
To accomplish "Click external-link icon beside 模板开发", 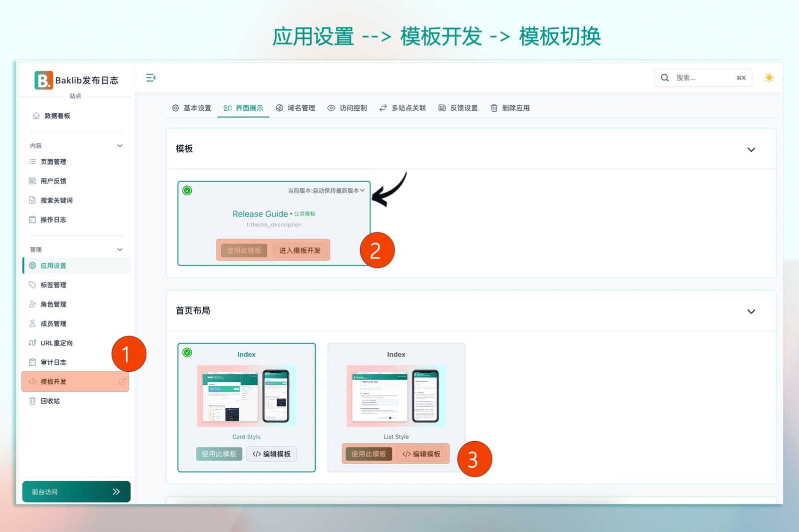I will (122, 382).
